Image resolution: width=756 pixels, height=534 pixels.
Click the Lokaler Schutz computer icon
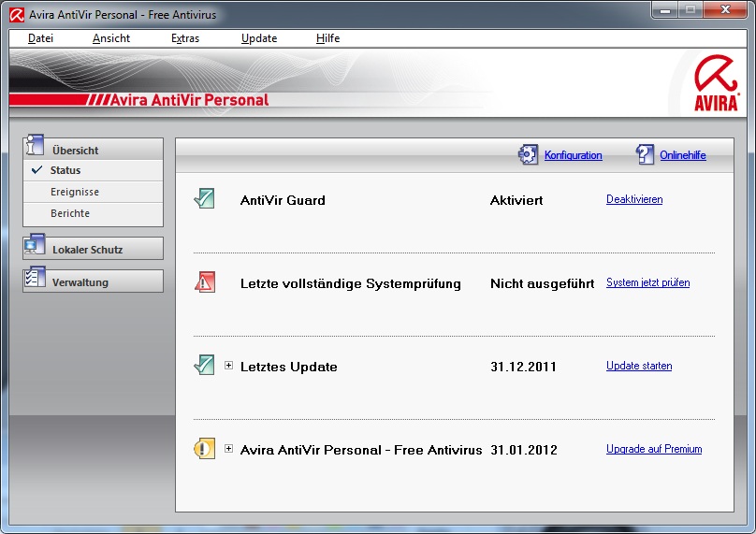point(35,245)
